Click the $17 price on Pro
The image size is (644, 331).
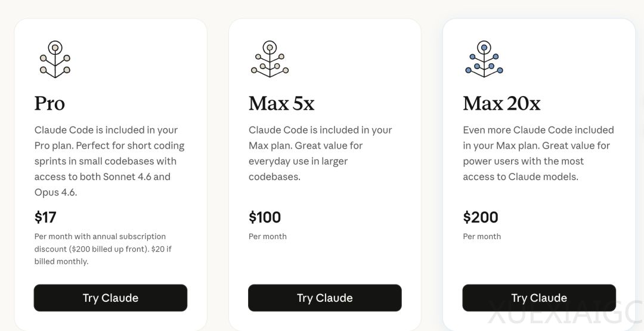[45, 217]
